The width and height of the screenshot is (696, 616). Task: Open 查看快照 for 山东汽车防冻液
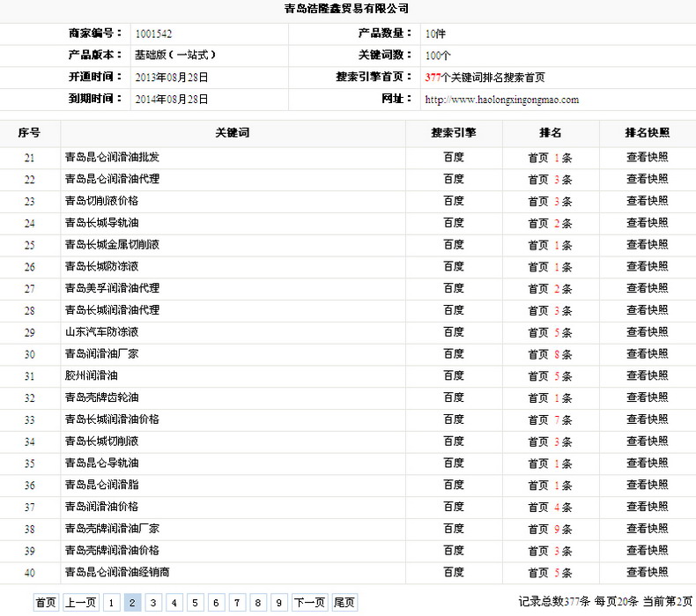(648, 331)
